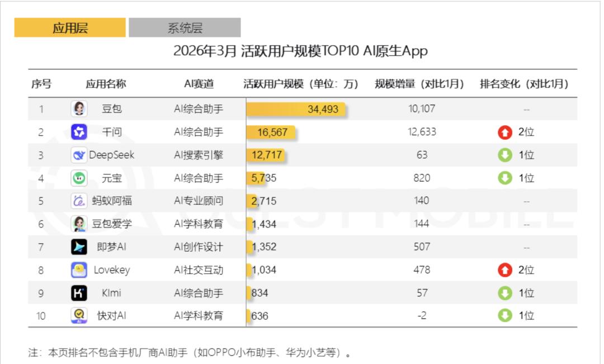The width and height of the screenshot is (604, 364).
Task: Click the 140 increment for 蚂蚁阿福
Action: (422, 201)
